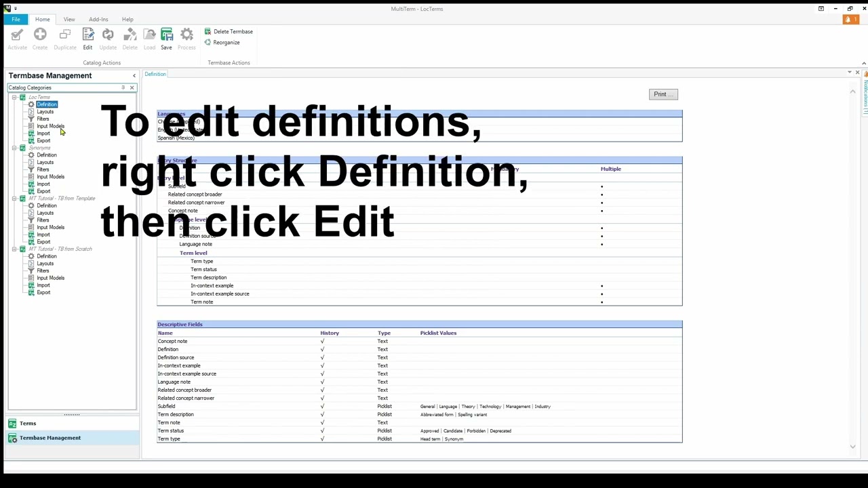
Task: Select MT Tutorial - TB from Template termbase
Action: coord(62,199)
